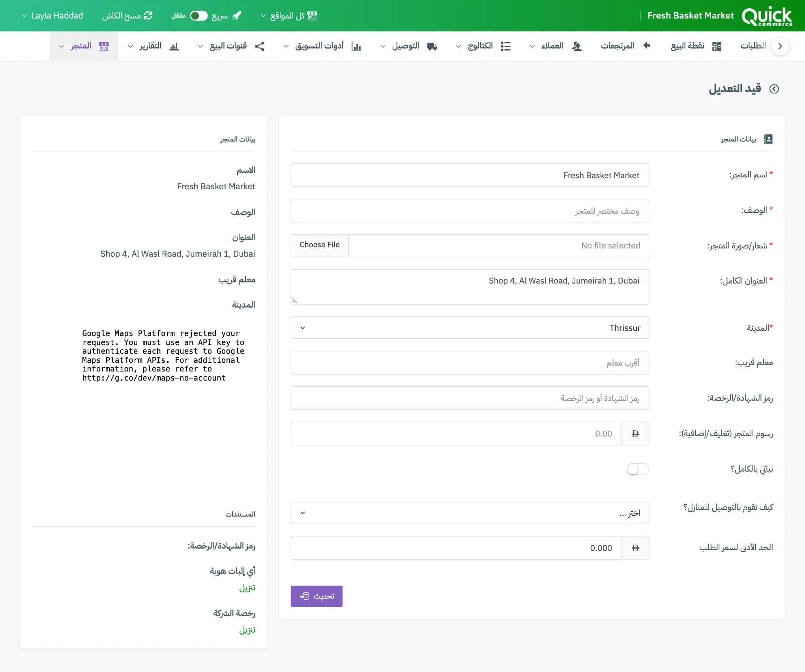Click the POS register icon for نقطة البيع
The width and height of the screenshot is (805, 672).
tap(717, 46)
